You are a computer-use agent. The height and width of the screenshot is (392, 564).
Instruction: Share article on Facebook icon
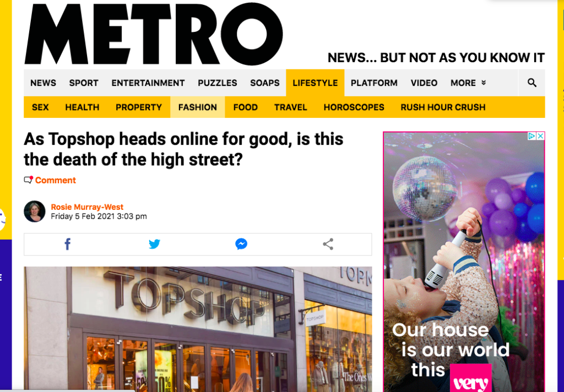click(67, 244)
